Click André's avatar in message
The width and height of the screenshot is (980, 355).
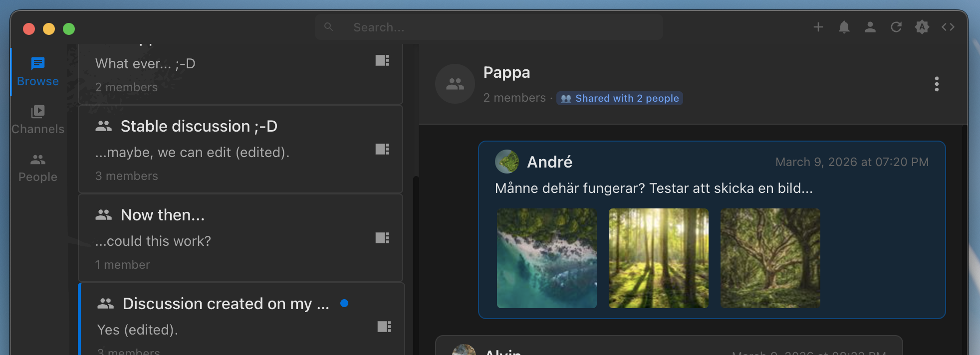(x=507, y=162)
